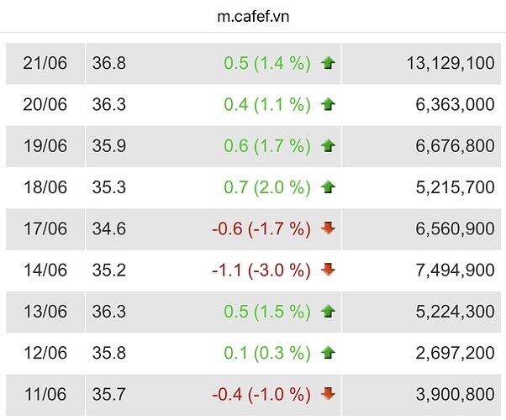Click the green up arrow for 12/06
506x420 pixels.
click(328, 353)
